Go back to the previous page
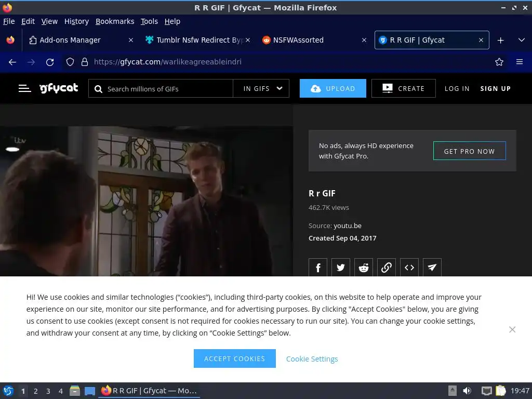532x399 pixels. tap(12, 62)
